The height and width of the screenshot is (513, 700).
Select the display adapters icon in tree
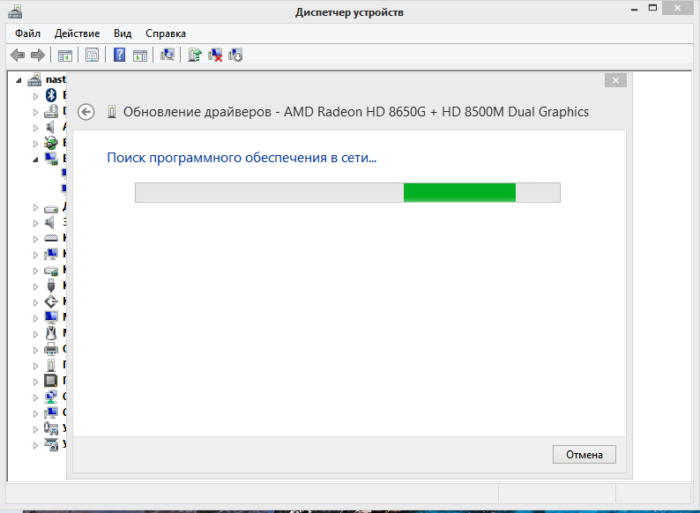pos(51,158)
